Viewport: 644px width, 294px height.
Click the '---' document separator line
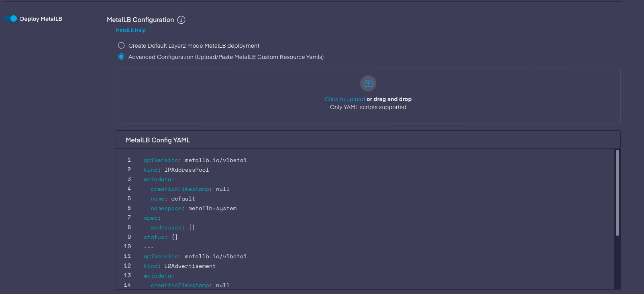click(x=149, y=247)
